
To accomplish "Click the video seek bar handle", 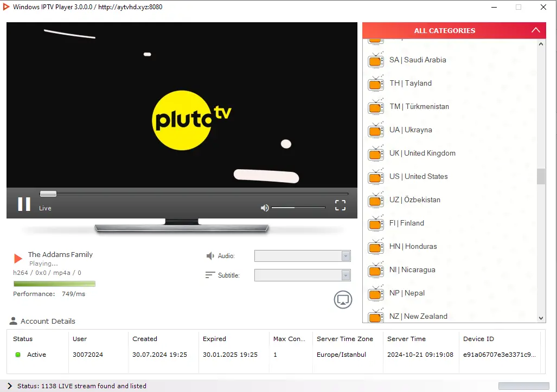I will [x=48, y=194].
